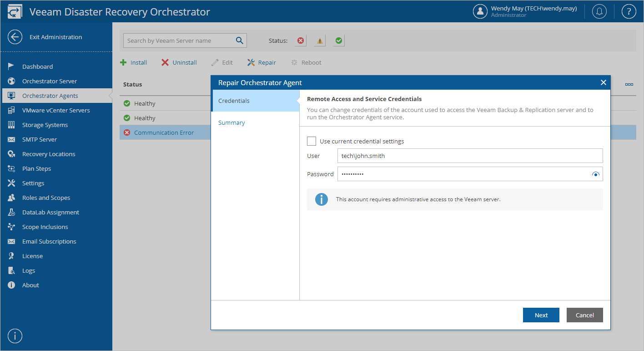Select the Summary step tab

pyautogui.click(x=255, y=122)
